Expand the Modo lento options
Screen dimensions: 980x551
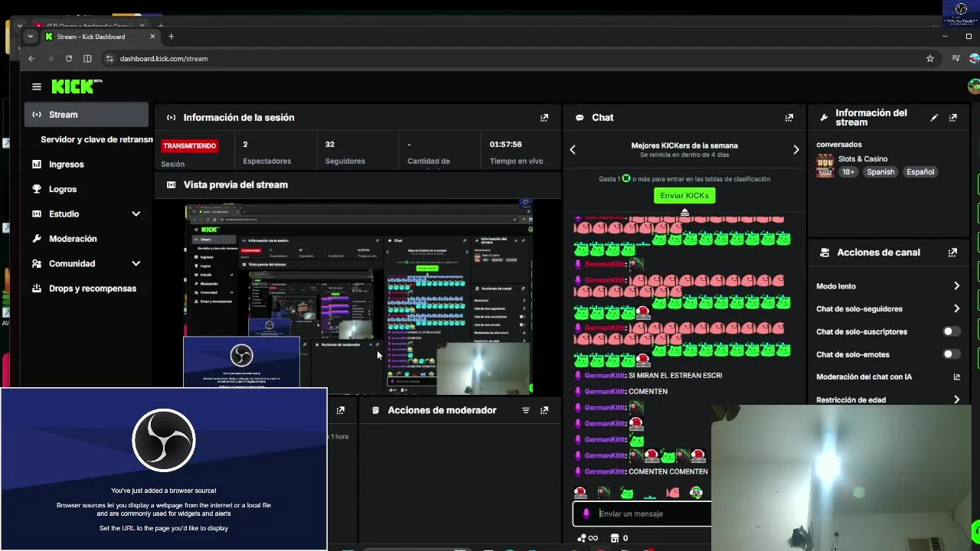pos(957,286)
